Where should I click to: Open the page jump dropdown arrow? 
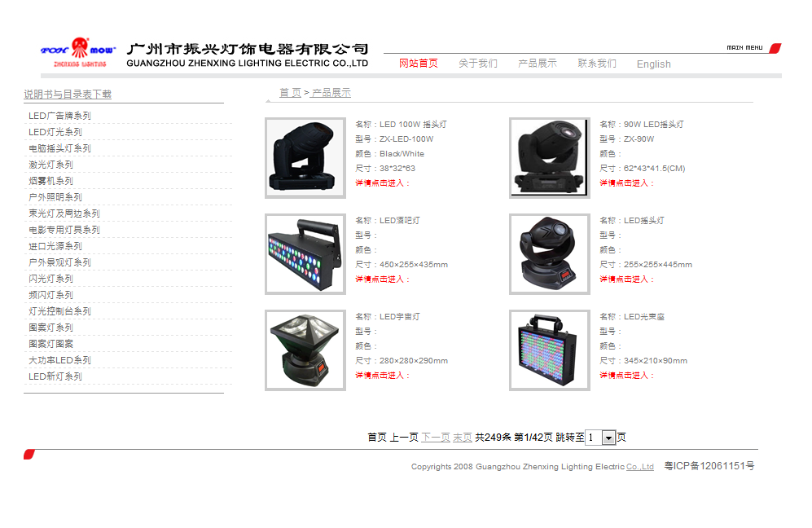609,438
